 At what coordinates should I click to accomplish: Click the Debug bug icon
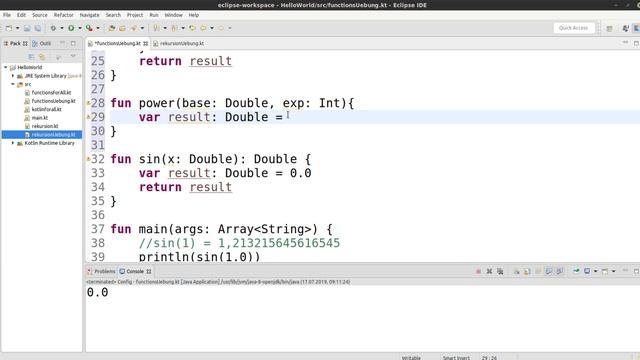(53, 28)
